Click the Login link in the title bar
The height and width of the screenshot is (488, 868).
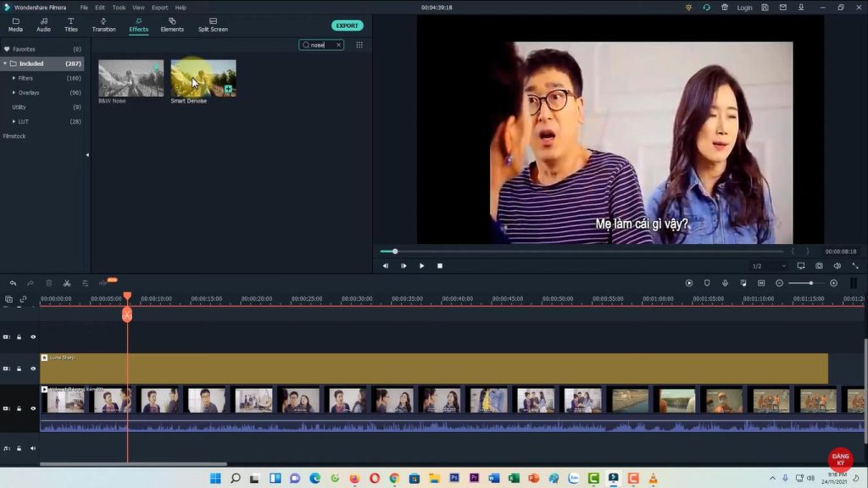click(743, 7)
